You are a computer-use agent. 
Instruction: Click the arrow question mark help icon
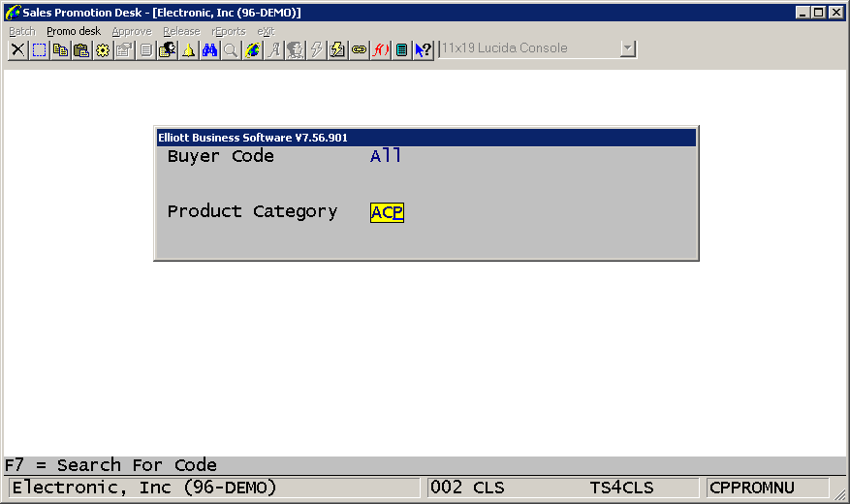click(x=424, y=49)
